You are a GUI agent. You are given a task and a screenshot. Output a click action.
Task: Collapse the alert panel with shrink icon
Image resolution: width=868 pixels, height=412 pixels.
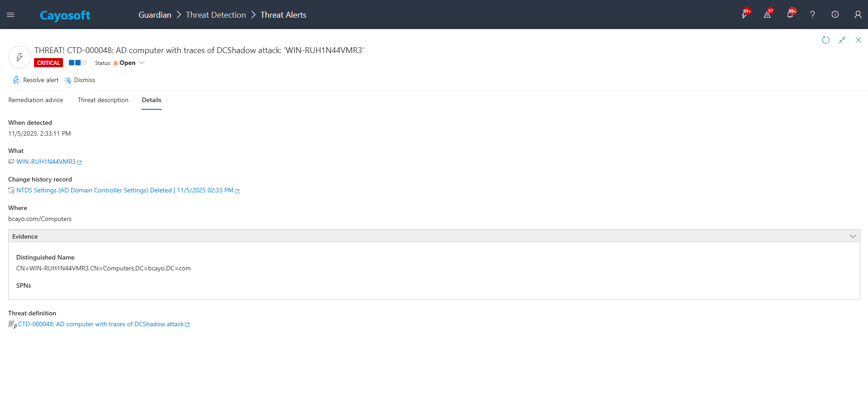[842, 40]
